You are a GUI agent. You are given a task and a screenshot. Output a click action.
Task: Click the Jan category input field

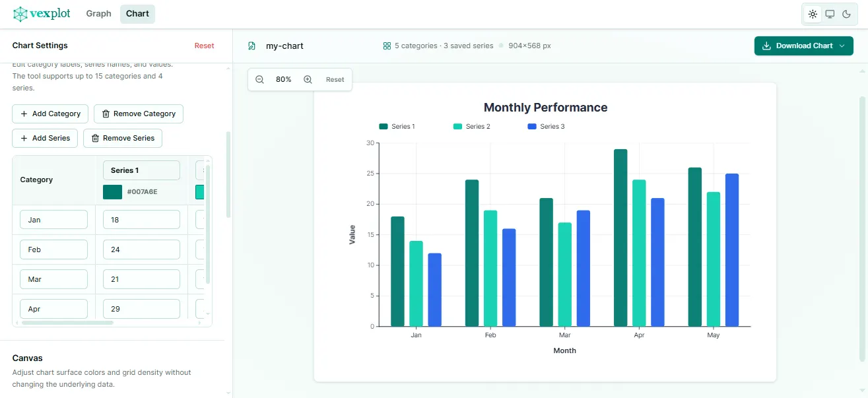coord(53,220)
